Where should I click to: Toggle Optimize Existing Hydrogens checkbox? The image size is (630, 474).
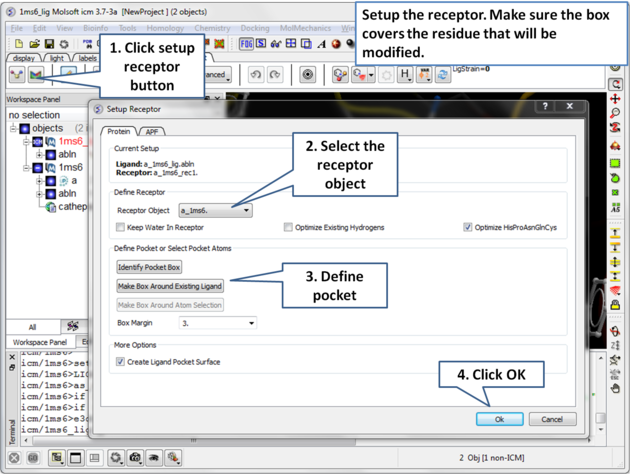[289, 228]
